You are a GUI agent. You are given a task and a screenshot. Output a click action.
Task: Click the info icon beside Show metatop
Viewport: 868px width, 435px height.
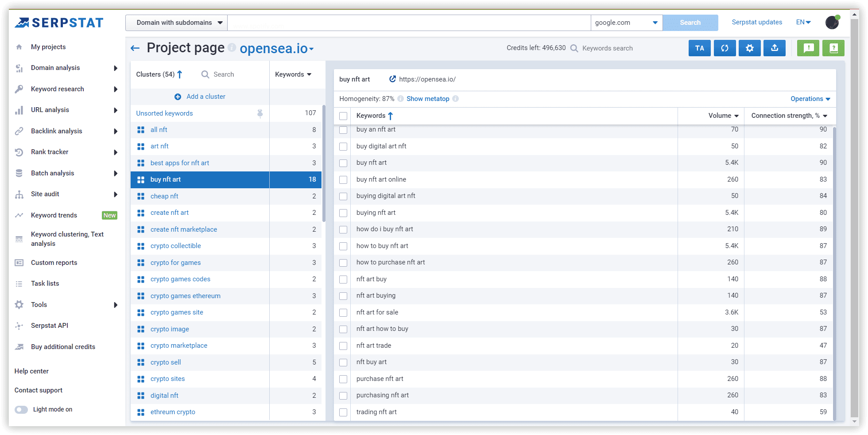455,99
